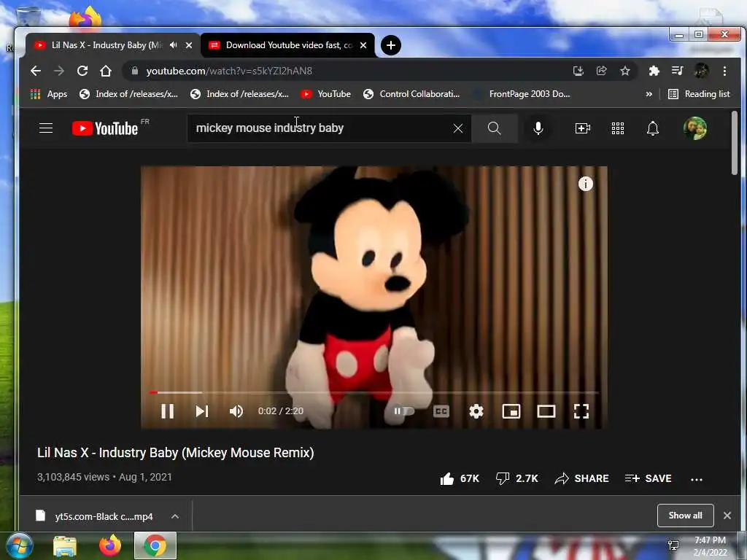Go forward in Chrome
The image size is (747, 560).
tap(59, 71)
